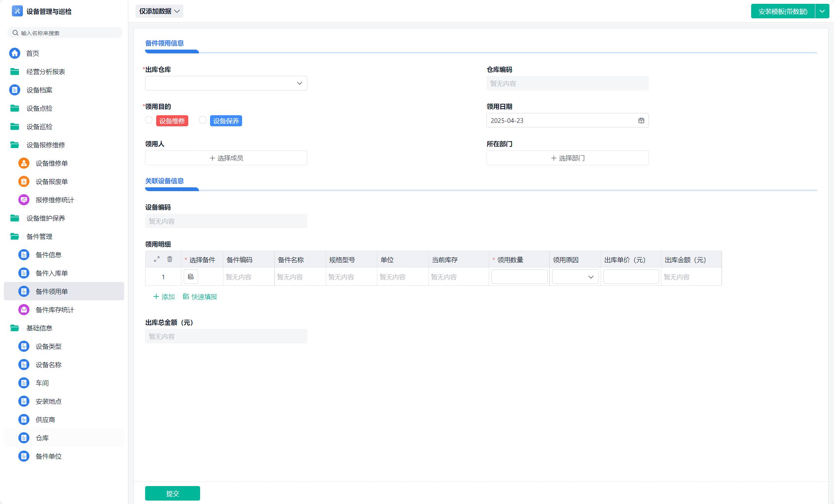Click the expand table icon in 领用明细 header
This screenshot has height=504, width=834.
click(x=157, y=259)
